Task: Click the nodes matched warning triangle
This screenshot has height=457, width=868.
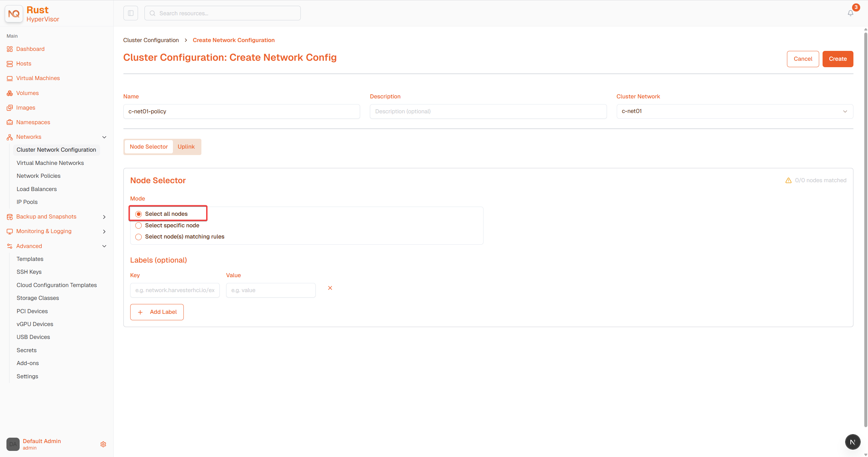Action: [788, 180]
